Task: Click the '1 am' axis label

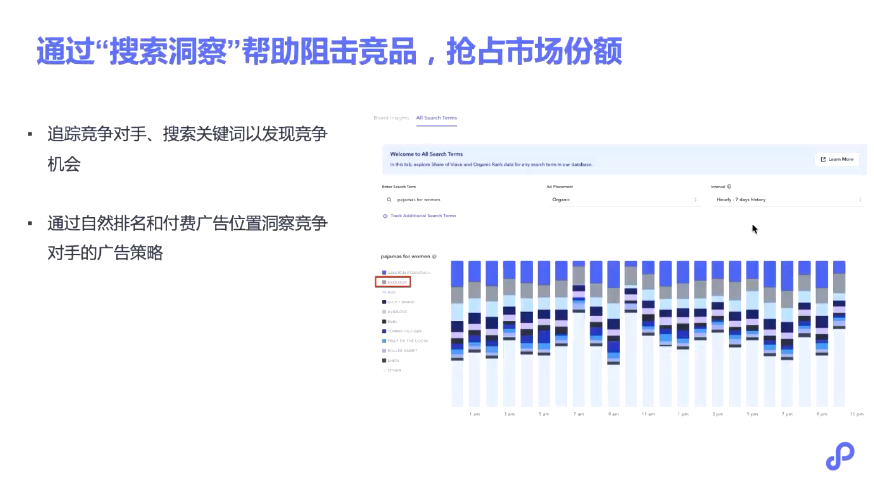Action: click(x=474, y=414)
